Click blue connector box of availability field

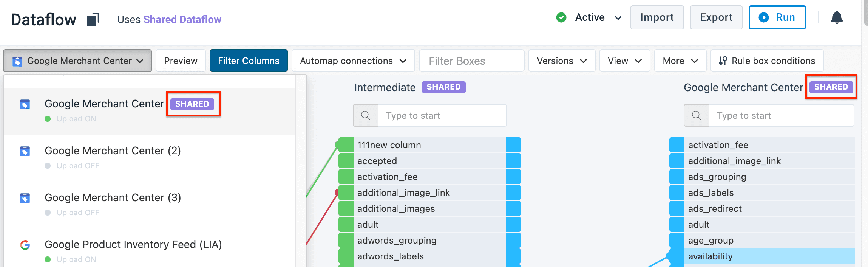click(x=676, y=256)
